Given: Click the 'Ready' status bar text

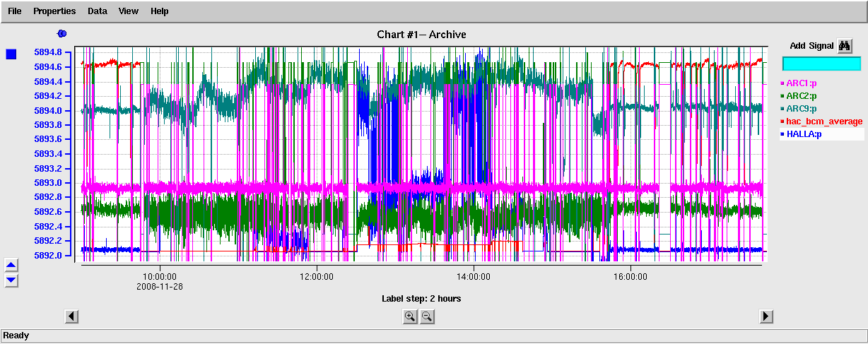Looking at the screenshot, I should 16,336.
